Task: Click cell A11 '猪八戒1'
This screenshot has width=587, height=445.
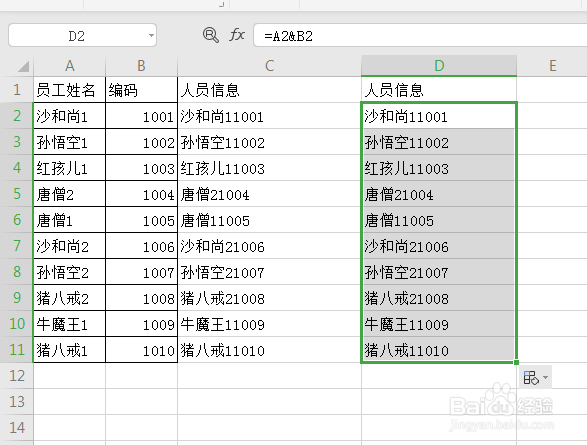Action: pos(70,350)
